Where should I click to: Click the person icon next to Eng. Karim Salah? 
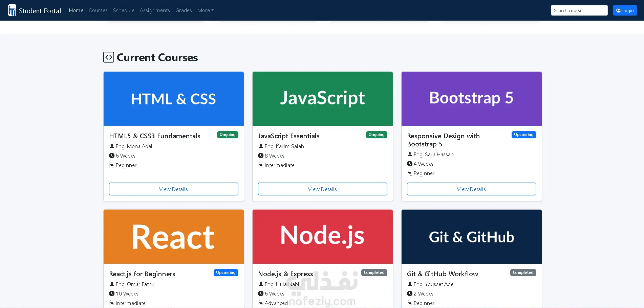click(x=261, y=146)
